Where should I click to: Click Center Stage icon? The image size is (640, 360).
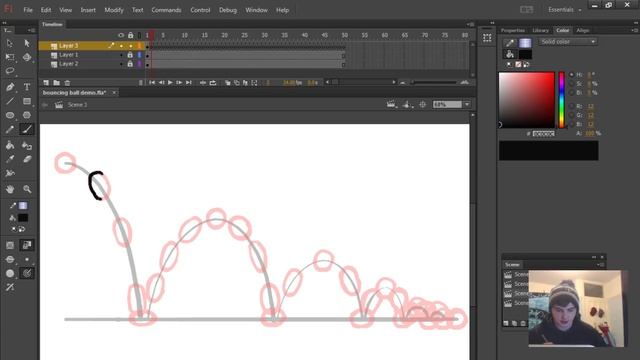(x=422, y=104)
